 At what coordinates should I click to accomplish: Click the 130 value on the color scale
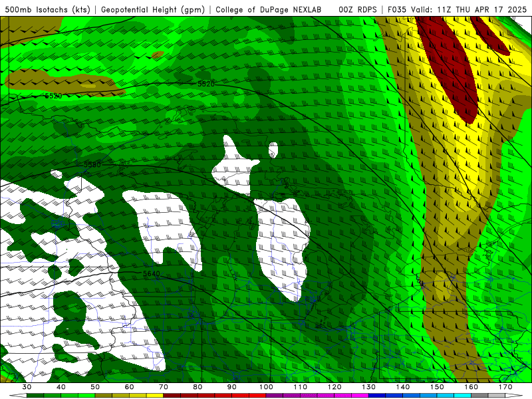click(x=369, y=387)
